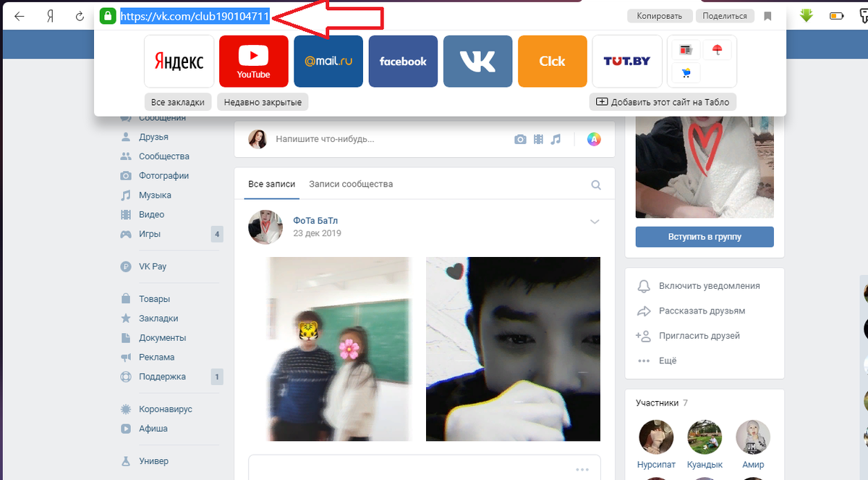The height and width of the screenshot is (480, 868).
Task: Open Поддержка in the sidebar
Action: [162, 377]
